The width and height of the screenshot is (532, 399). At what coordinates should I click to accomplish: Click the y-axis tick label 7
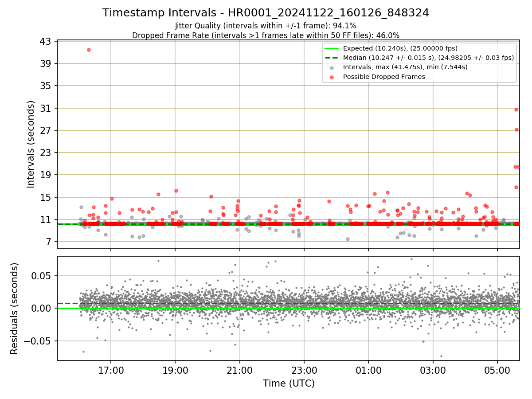(x=49, y=242)
